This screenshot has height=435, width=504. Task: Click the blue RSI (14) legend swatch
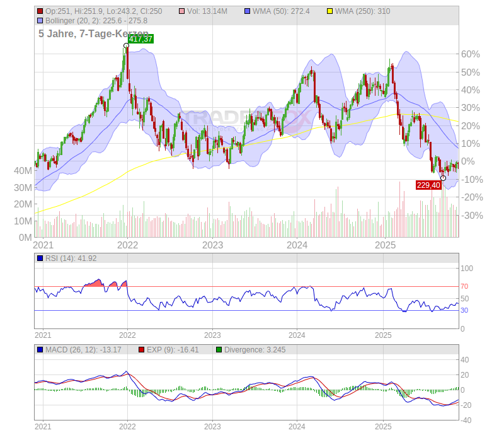click(40, 258)
